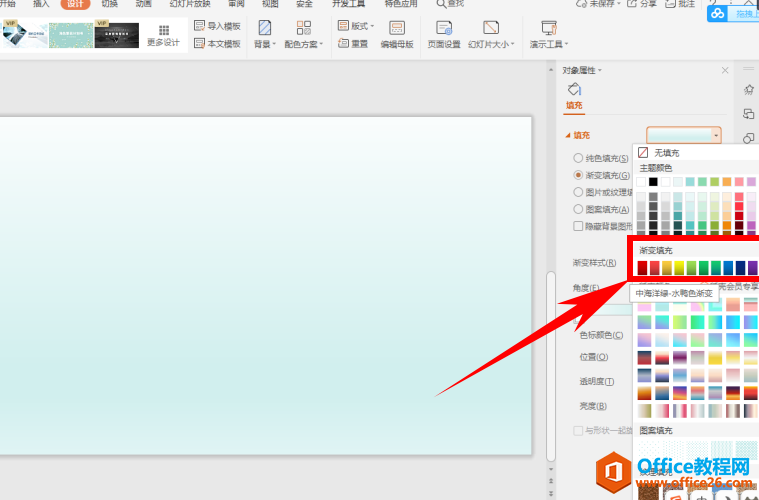
Task: Switch to View (视图) tab
Action: (270, 4)
